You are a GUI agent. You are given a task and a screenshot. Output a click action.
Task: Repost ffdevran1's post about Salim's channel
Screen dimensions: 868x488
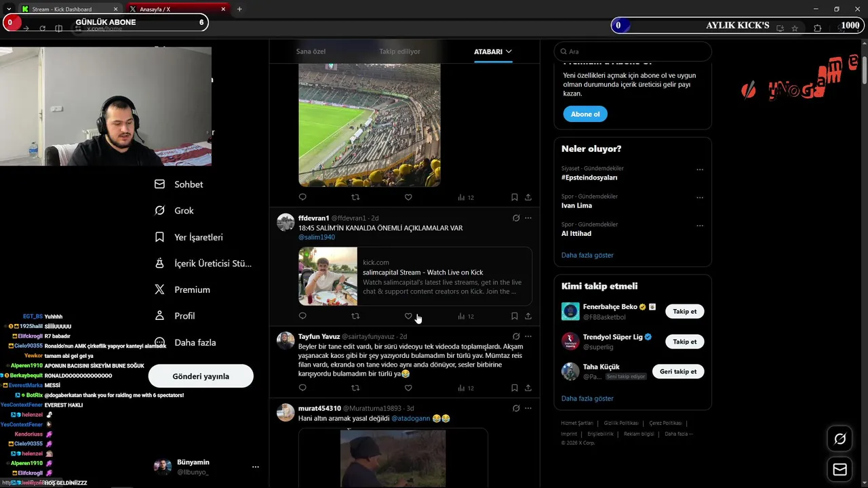point(355,316)
